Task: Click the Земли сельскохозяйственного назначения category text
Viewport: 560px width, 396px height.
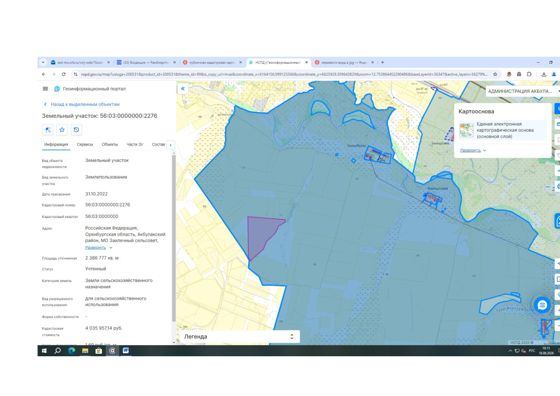Action: coord(119,284)
